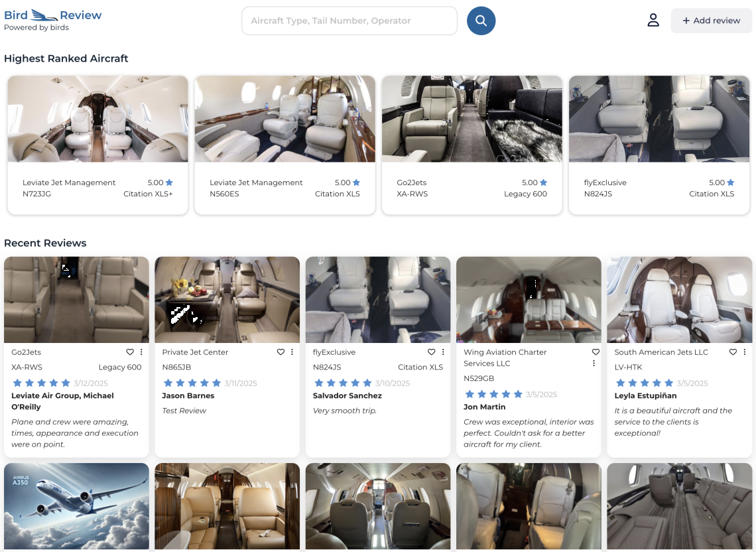Viewport: 756px width, 552px height.
Task: Click the star beside ranked N824JS 5.00 rating
Action: coord(730,182)
